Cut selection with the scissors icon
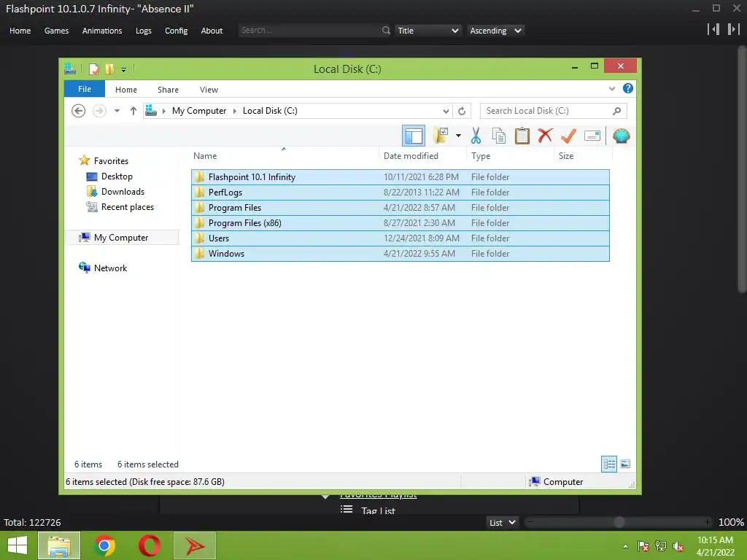This screenshot has width=747, height=560. tap(476, 136)
